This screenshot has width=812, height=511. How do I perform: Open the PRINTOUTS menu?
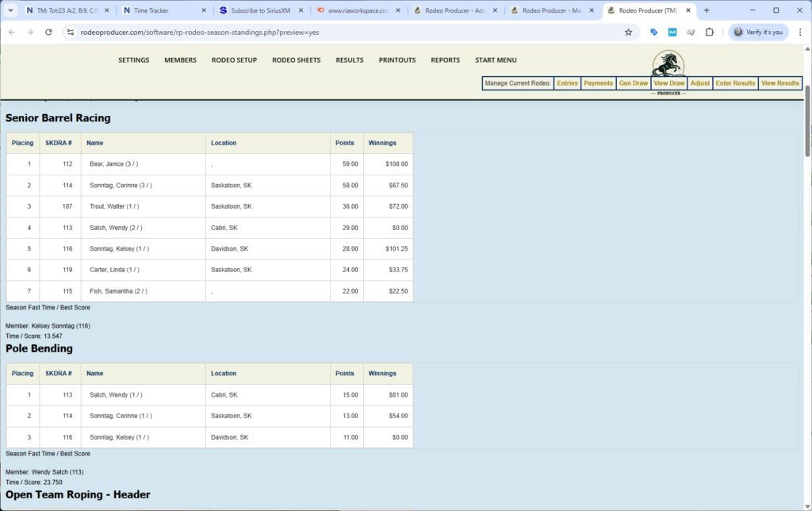tap(396, 60)
